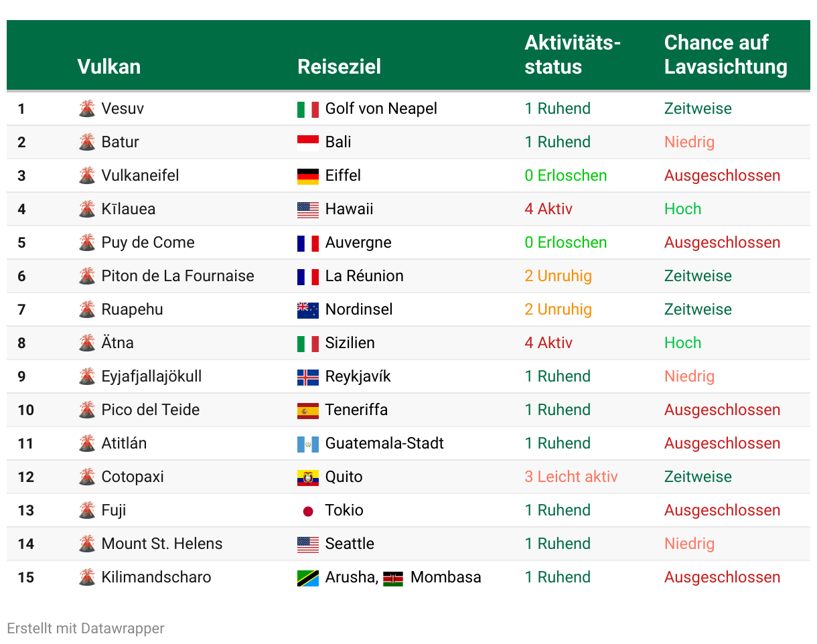Viewport: 817px width, 644px height.
Task: Click the US flag next to Hawaii
Action: tap(308, 210)
